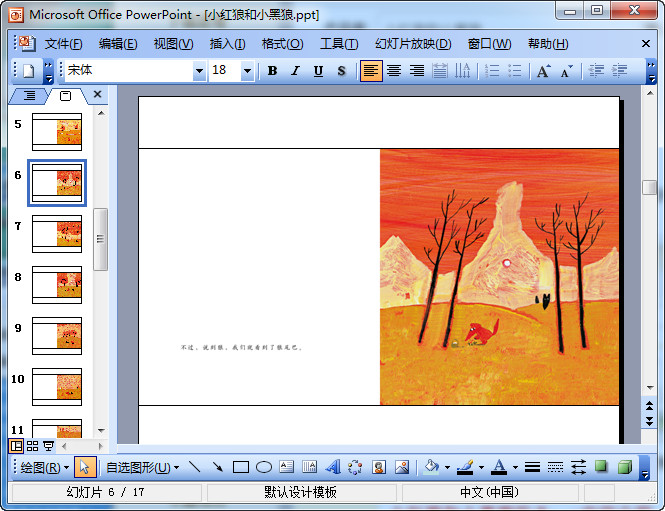665x511 pixels.
Task: Insert picture from file
Action: pyautogui.click(x=402, y=467)
